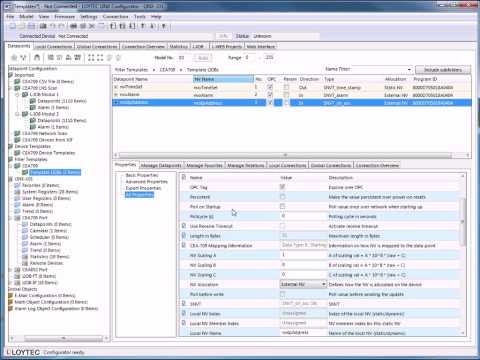Select CEA709 CSV File tree node icon
The image size is (480, 360).
pos(17,81)
